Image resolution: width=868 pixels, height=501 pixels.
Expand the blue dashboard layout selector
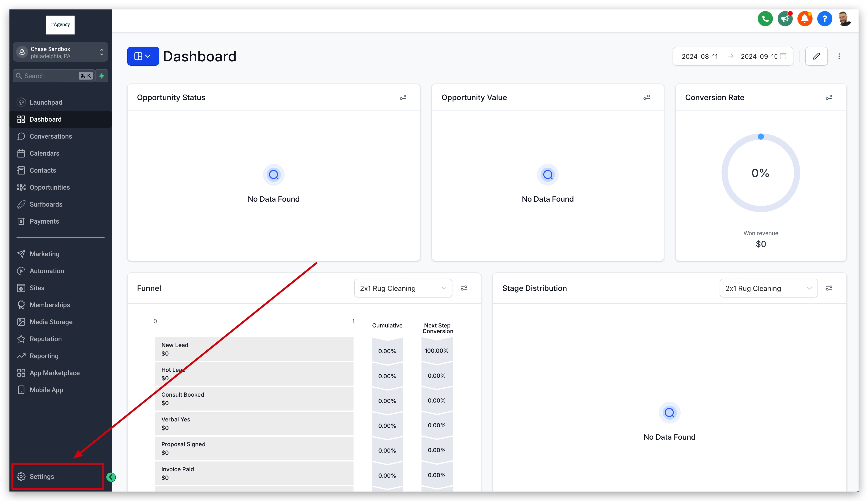(143, 56)
